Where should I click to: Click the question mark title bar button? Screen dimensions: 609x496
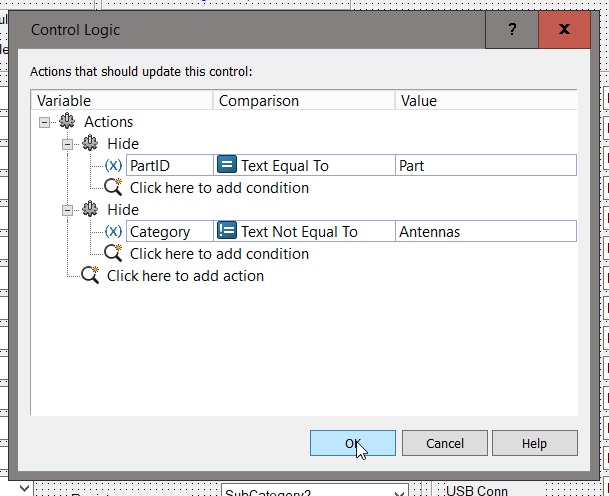click(x=512, y=30)
